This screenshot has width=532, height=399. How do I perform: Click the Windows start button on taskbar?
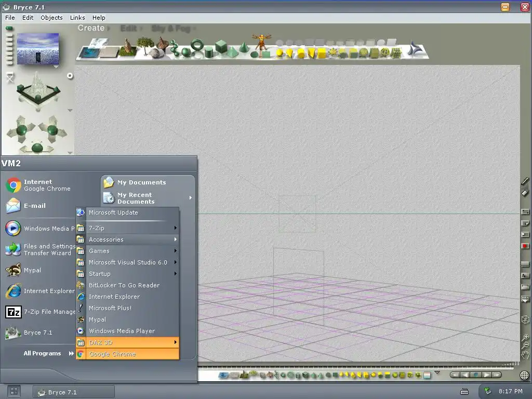(x=14, y=391)
